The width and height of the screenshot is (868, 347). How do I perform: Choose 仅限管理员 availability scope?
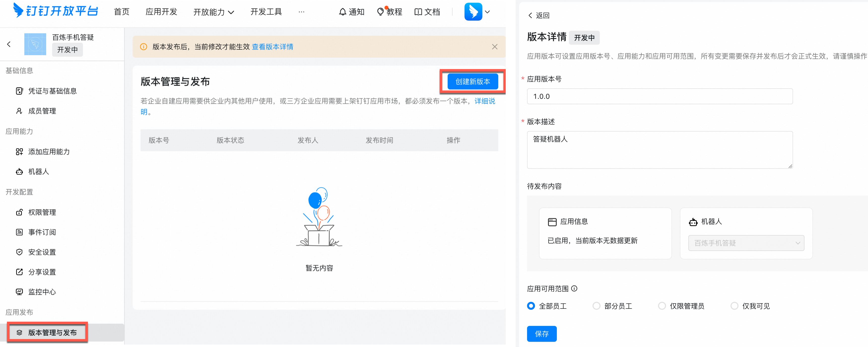662,306
